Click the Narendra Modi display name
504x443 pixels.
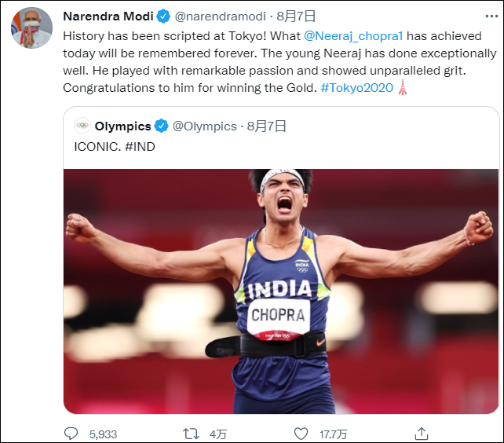click(x=108, y=16)
